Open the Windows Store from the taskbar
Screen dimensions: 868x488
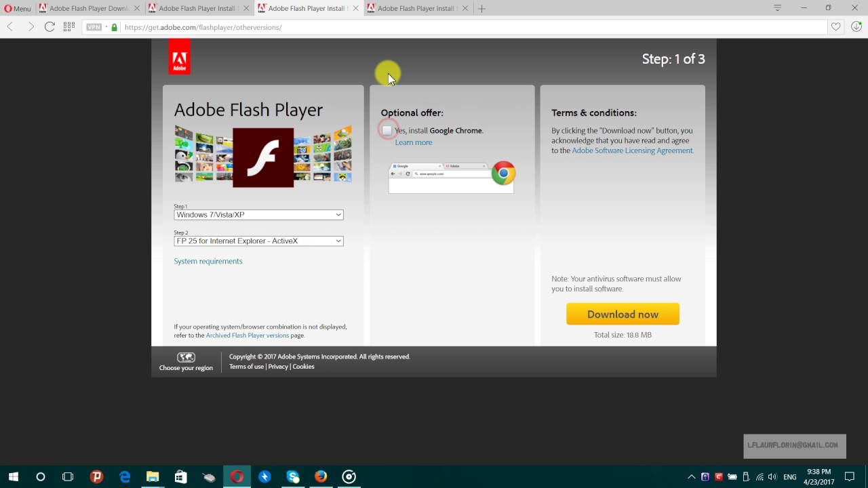tap(180, 476)
